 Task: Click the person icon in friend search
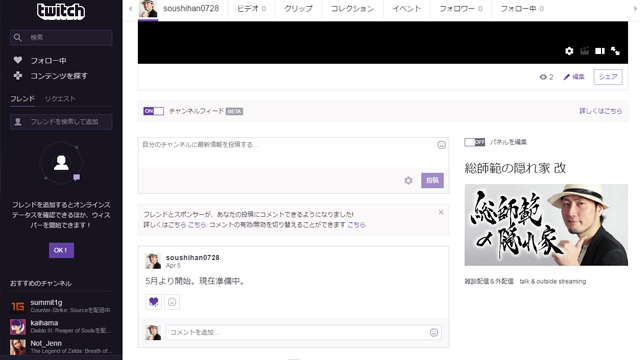18,122
